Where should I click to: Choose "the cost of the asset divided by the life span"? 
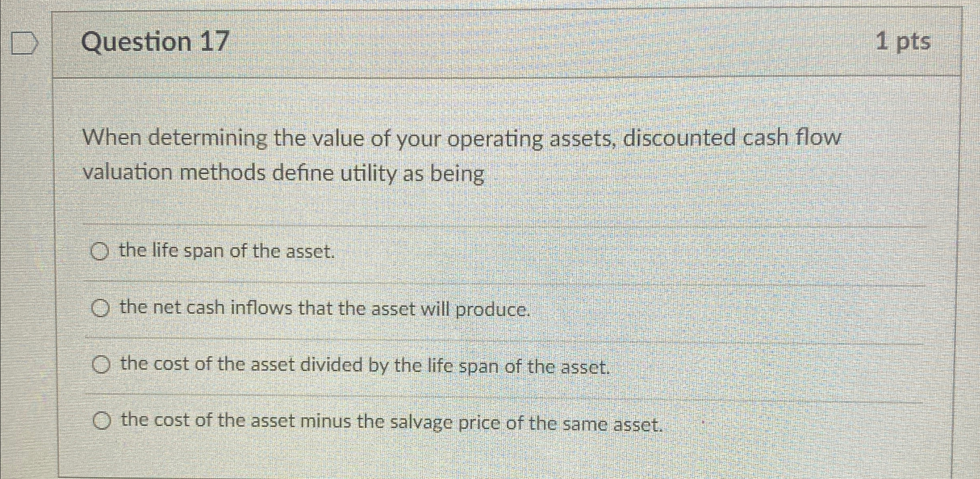pyautogui.click(x=101, y=365)
